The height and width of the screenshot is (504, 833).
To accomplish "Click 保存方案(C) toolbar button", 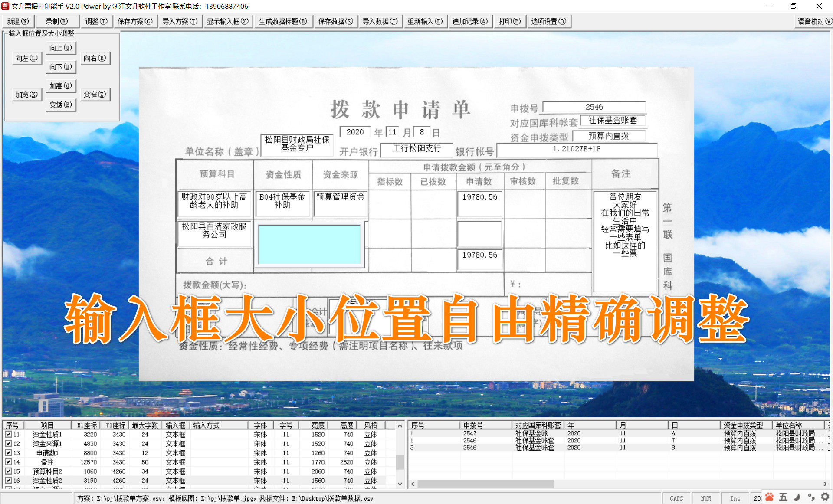I will tap(135, 21).
